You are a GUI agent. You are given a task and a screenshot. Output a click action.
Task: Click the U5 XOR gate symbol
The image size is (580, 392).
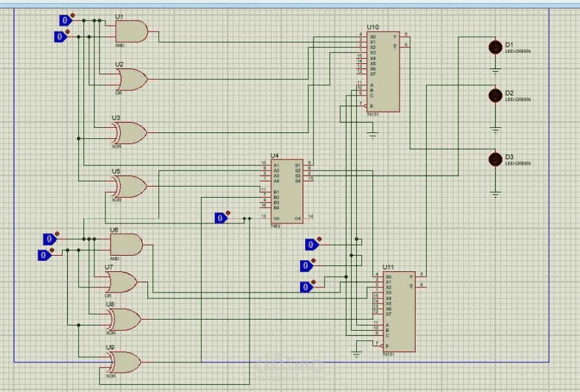point(130,187)
